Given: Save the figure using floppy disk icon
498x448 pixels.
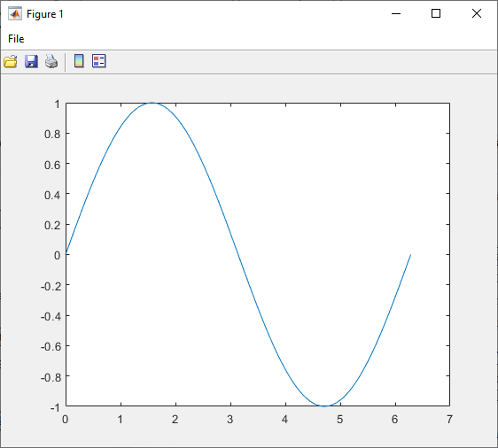Looking at the screenshot, I should click(x=31, y=61).
